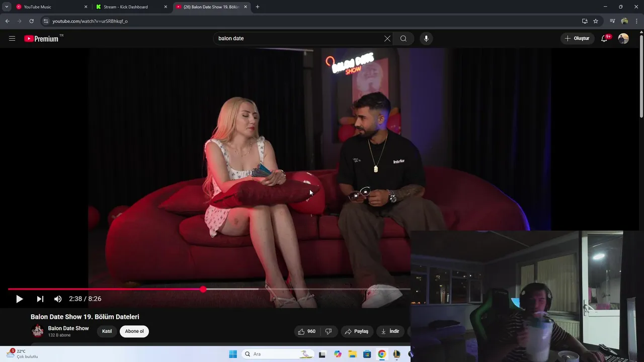Start voice search with microphone

(x=426, y=38)
